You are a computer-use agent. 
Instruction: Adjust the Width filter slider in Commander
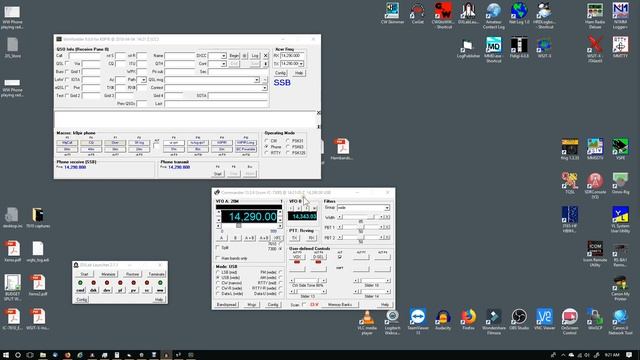click(x=362, y=217)
